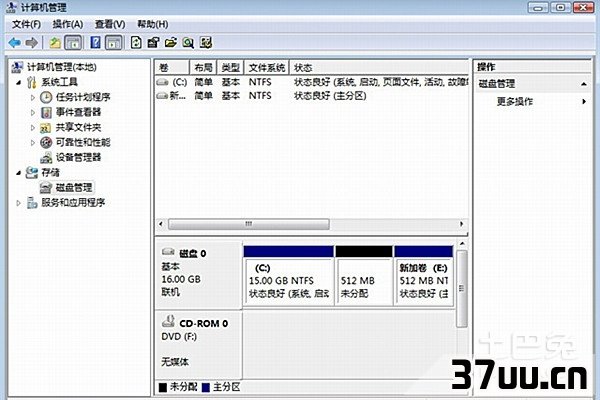Select 可靠性和性能 in the tree
This screenshot has height=400, width=600.
coord(83,142)
